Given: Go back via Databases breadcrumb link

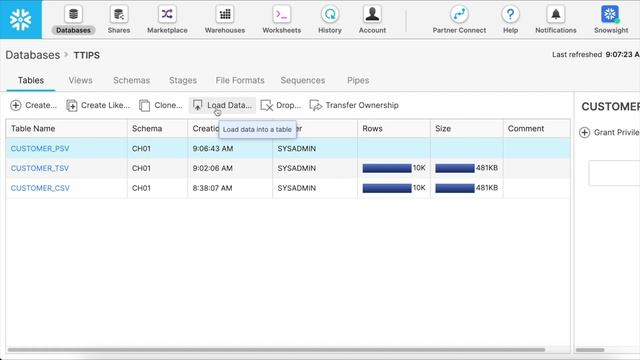Looking at the screenshot, I should 33,55.
